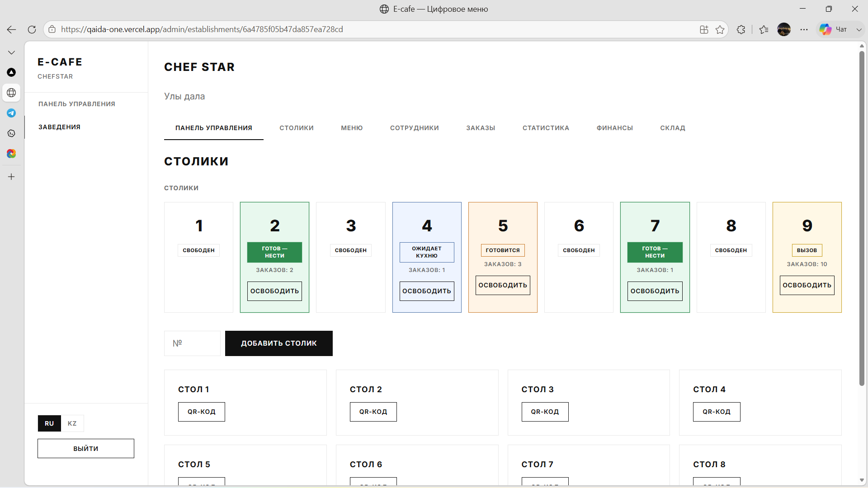Add a new sidebar app with plus icon

tap(11, 177)
